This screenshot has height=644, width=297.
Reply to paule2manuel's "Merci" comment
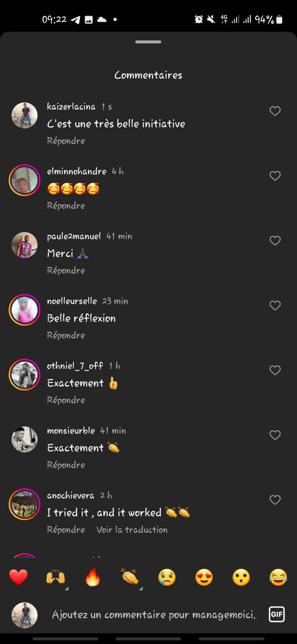66,270
